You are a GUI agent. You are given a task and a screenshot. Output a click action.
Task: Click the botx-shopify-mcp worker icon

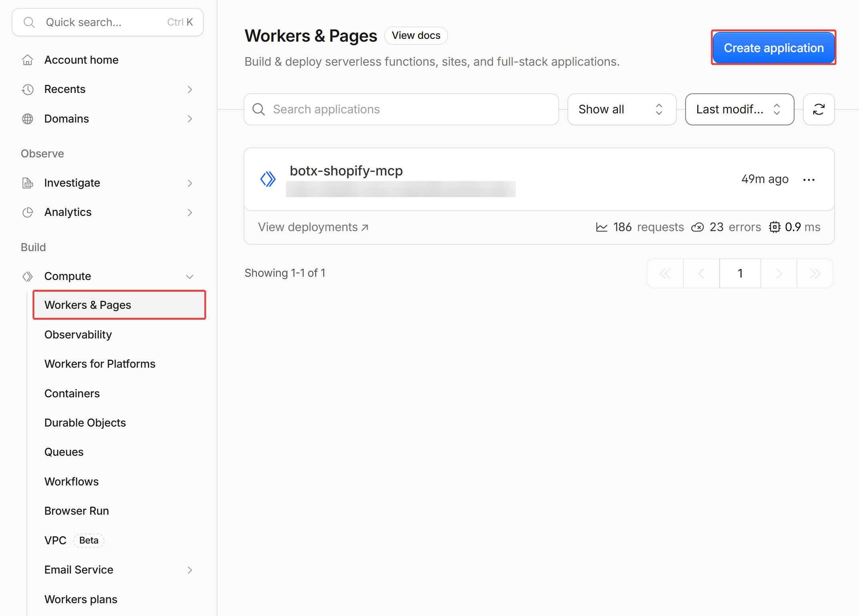tap(268, 179)
